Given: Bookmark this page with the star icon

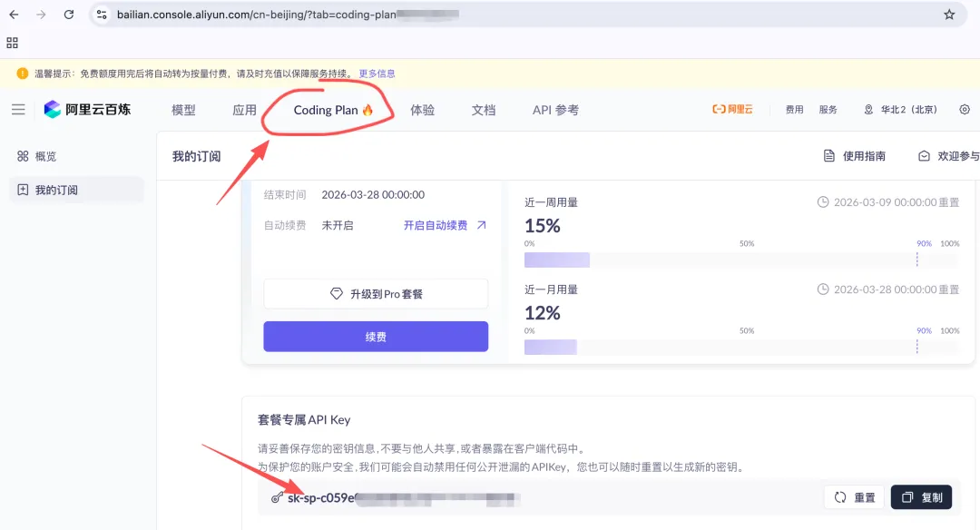Looking at the screenshot, I should [x=949, y=15].
